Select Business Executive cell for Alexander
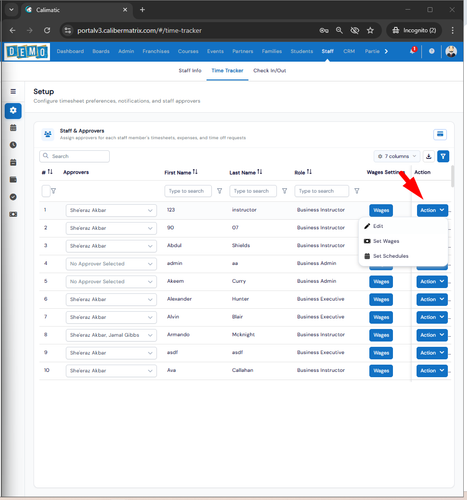This screenshot has width=467, height=500. [320, 299]
